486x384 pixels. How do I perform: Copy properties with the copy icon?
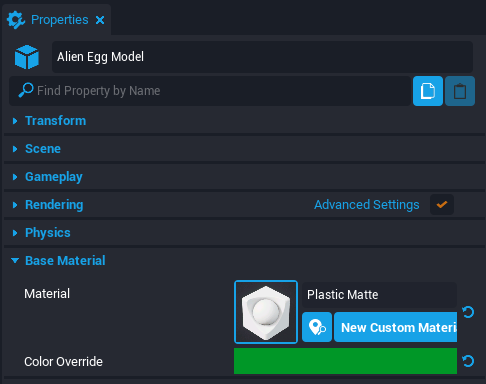[x=428, y=91]
